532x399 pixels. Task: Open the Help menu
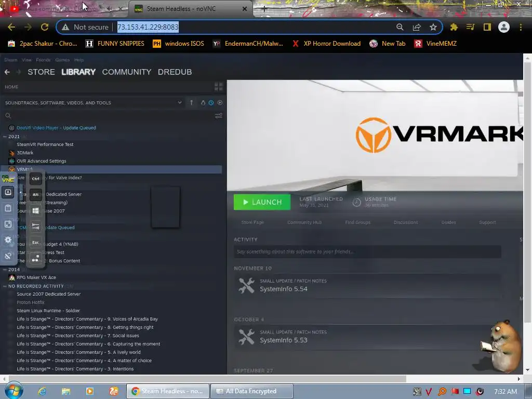coord(79,60)
